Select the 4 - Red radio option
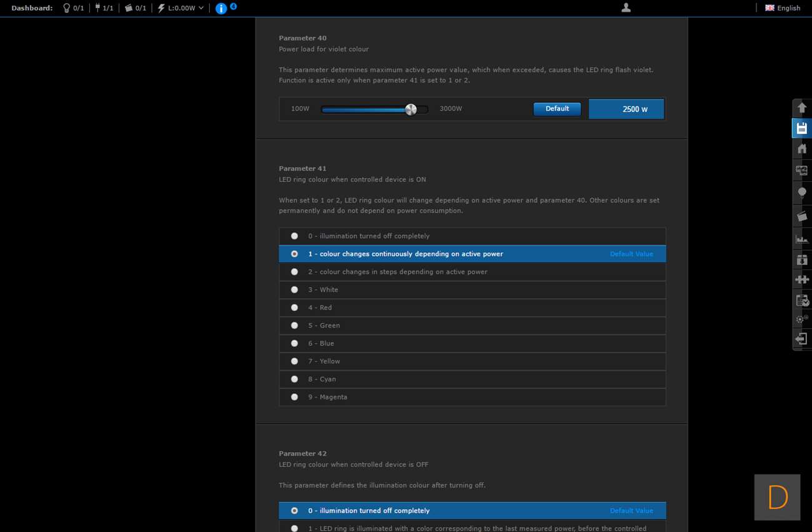This screenshot has height=532, width=812. coord(294,308)
